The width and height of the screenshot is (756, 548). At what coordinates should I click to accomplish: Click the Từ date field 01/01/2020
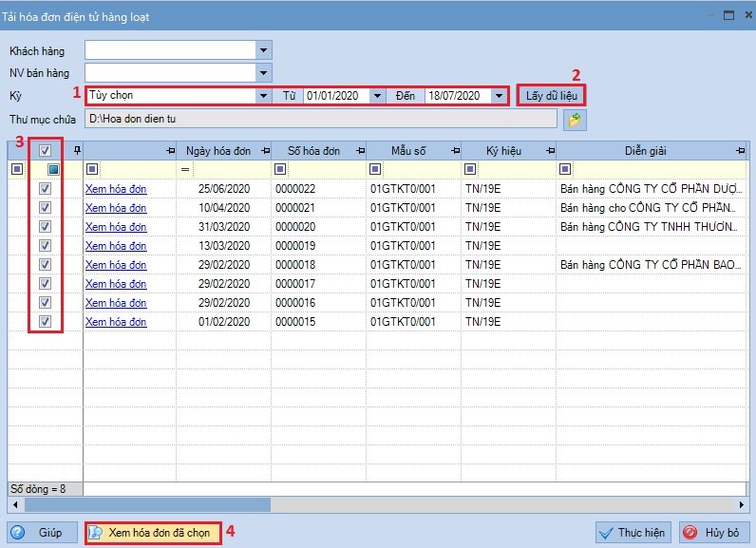click(336, 95)
